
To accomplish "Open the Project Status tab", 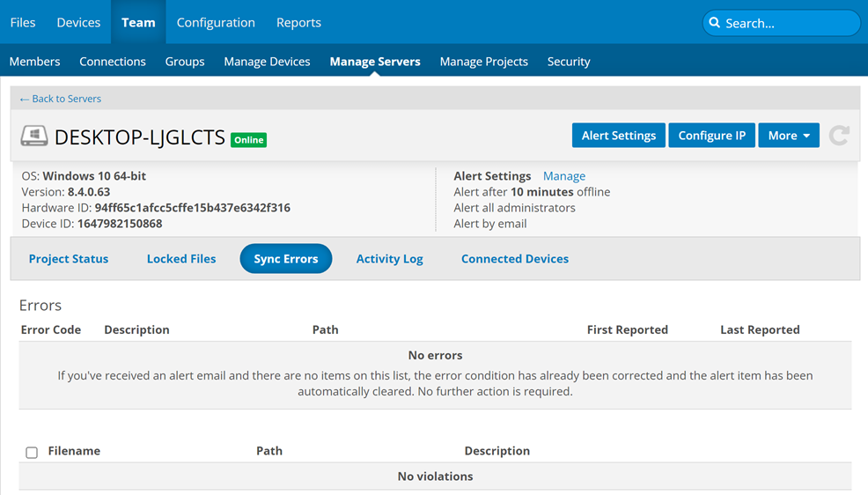I will click(69, 259).
